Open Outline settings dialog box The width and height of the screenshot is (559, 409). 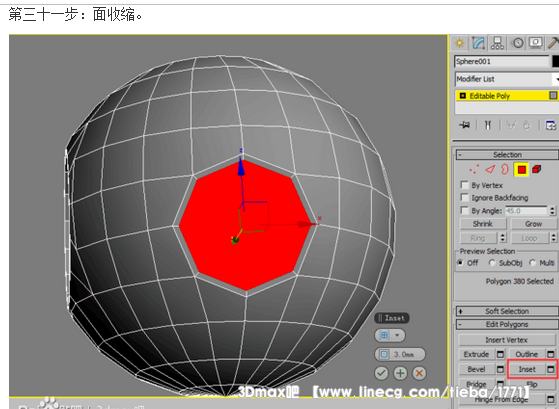click(x=550, y=354)
